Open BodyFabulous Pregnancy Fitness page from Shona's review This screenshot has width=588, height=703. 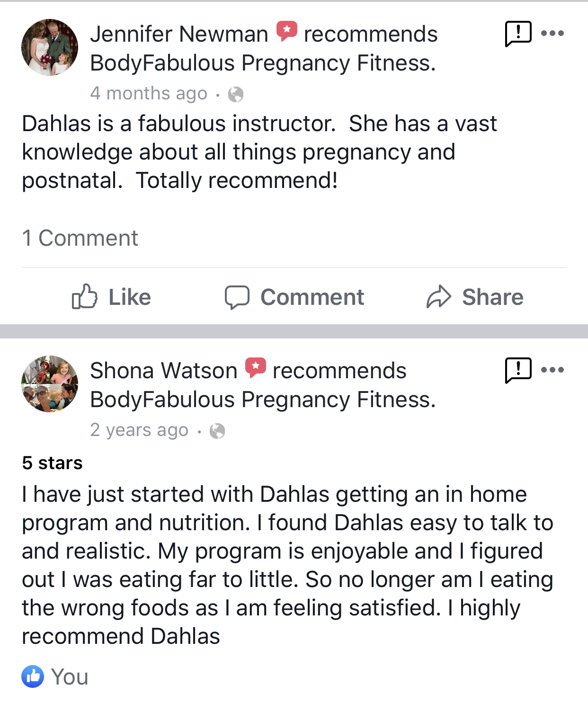point(262,400)
